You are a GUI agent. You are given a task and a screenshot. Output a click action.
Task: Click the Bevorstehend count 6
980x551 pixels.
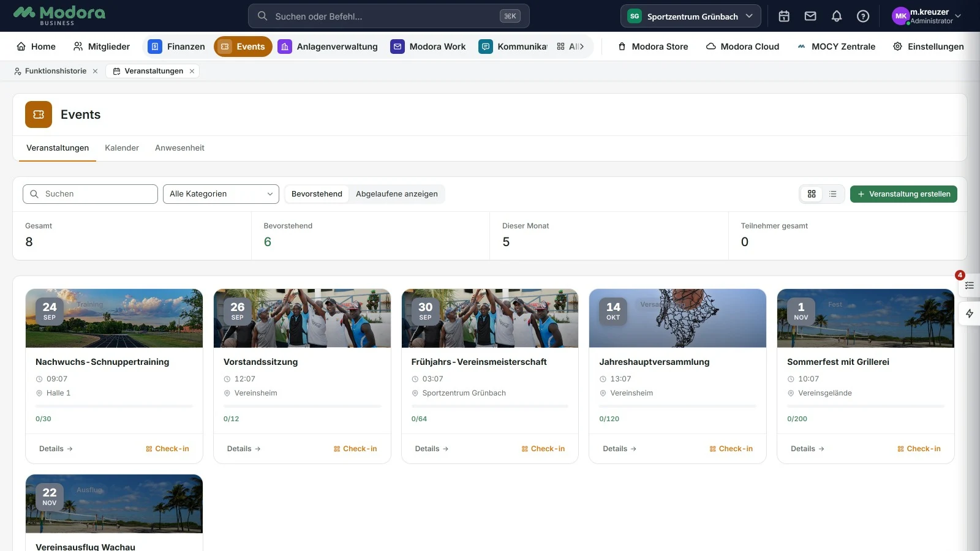[268, 242]
